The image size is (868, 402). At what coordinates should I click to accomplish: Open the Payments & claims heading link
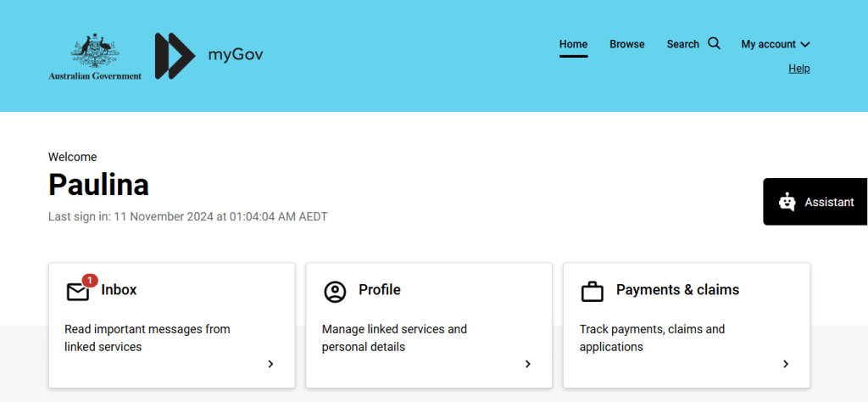point(677,290)
